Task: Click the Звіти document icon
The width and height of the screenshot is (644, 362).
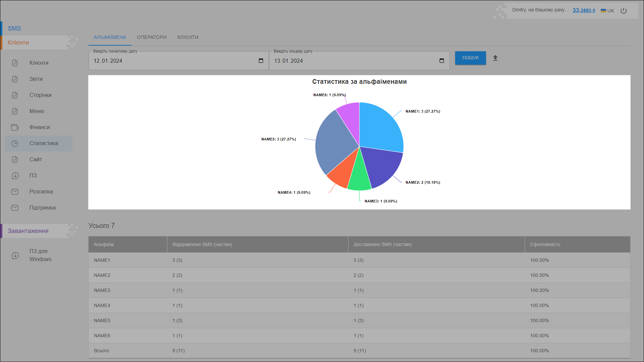Action: click(15, 79)
